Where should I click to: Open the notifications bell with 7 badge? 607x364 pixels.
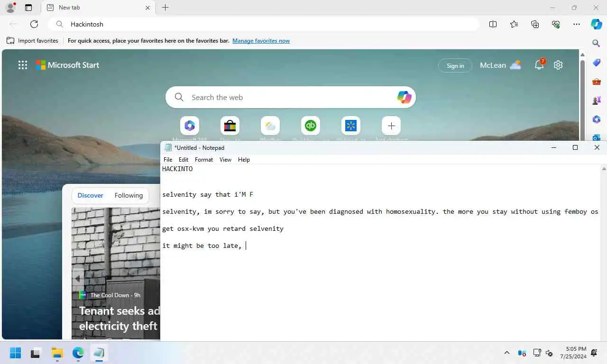coord(540,65)
